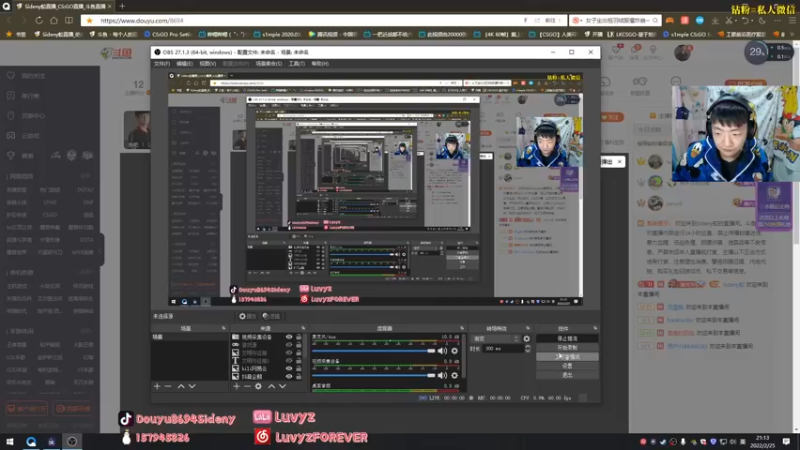Click the browser search magnifier icon
800x450 pixels.
point(655,20)
